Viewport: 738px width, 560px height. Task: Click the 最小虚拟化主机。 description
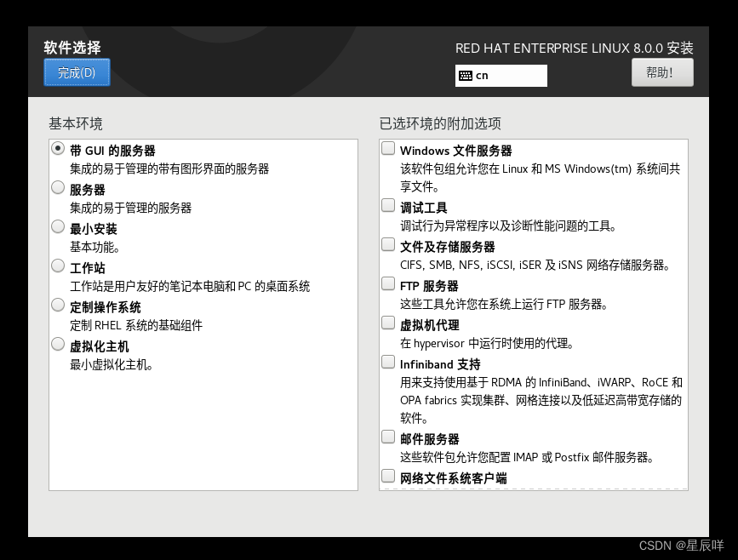click(112, 365)
